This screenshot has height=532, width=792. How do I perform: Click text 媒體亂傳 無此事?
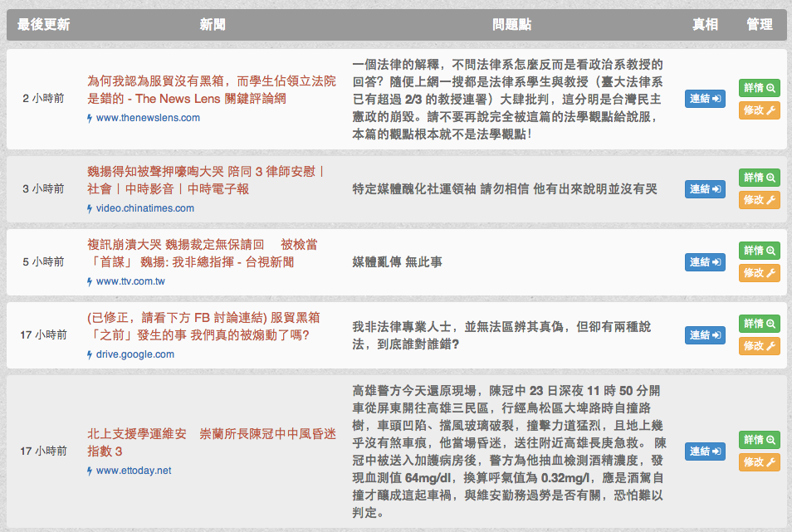coord(397,262)
